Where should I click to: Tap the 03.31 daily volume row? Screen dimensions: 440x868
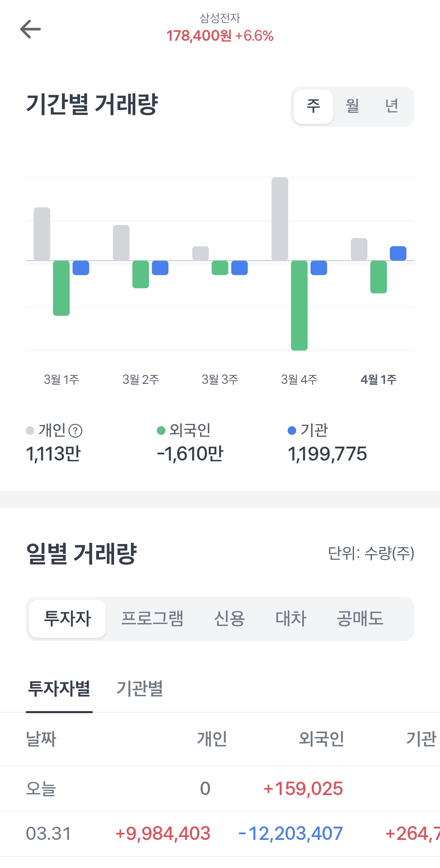click(x=220, y=834)
